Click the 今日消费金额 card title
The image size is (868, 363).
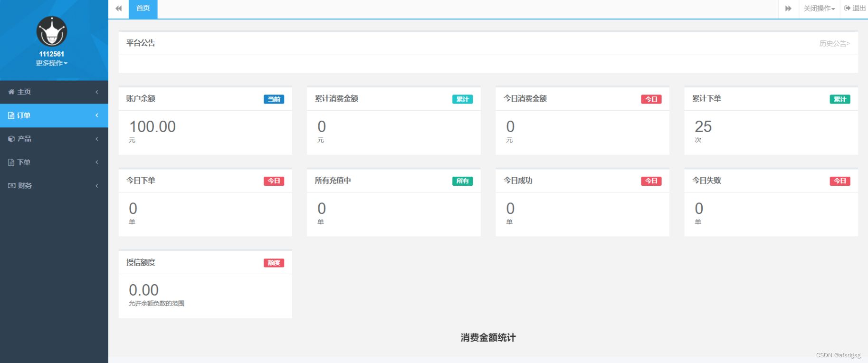coord(525,98)
